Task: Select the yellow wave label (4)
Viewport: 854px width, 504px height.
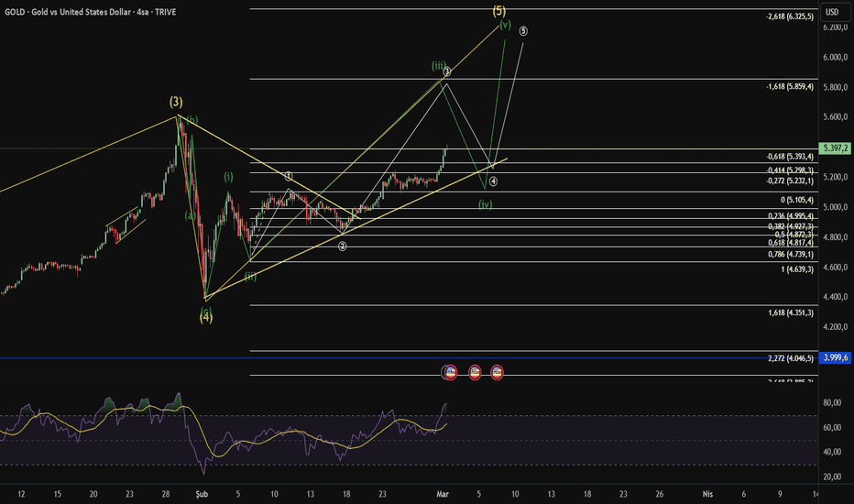Action: pos(206,316)
